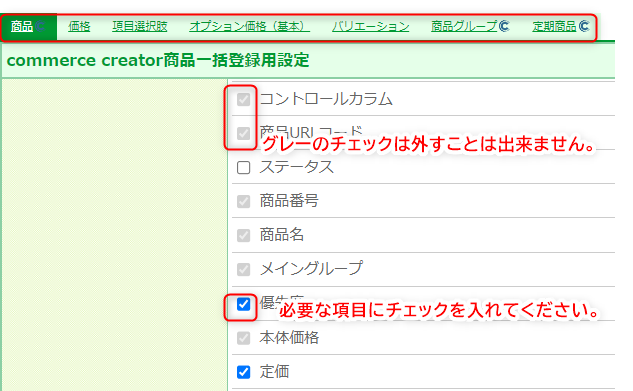Open the 項目選択肢 tab

140,27
